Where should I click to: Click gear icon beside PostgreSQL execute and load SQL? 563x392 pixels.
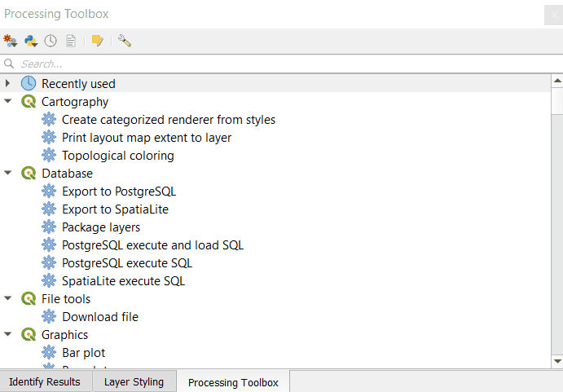point(49,245)
